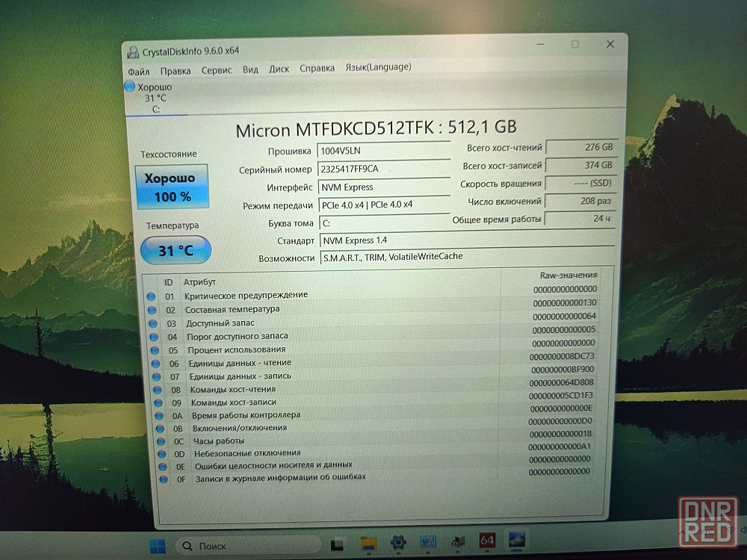747x560 pixels.
Task: Click the serial number field
Action: [382, 169]
